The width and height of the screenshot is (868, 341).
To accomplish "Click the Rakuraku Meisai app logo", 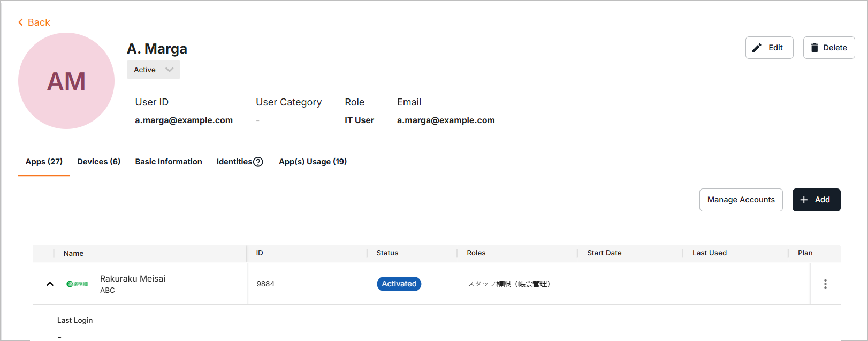I will [77, 284].
